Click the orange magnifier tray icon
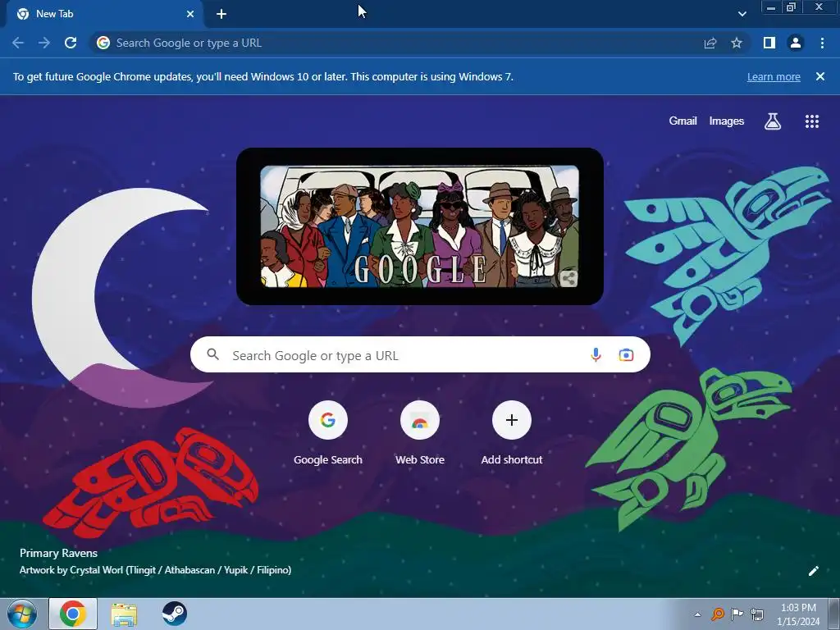840x630 pixels. point(717,614)
